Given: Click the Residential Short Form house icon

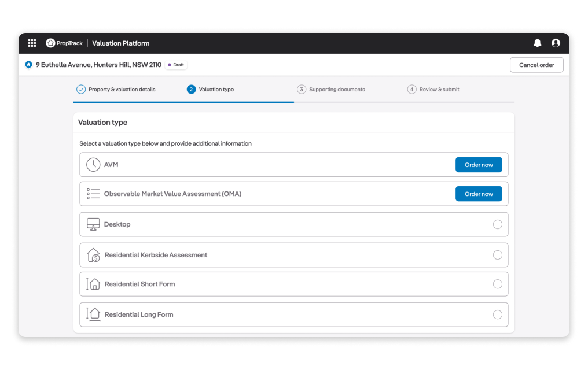Looking at the screenshot, I should pos(93,284).
